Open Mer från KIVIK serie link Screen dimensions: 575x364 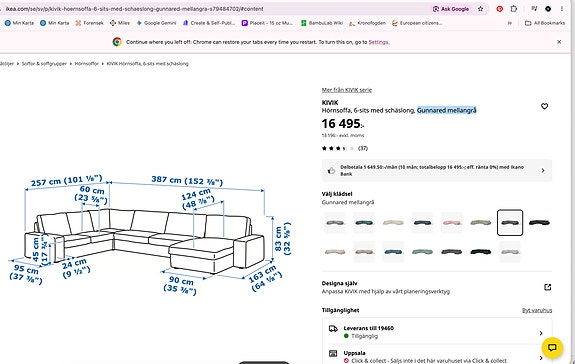347,90
